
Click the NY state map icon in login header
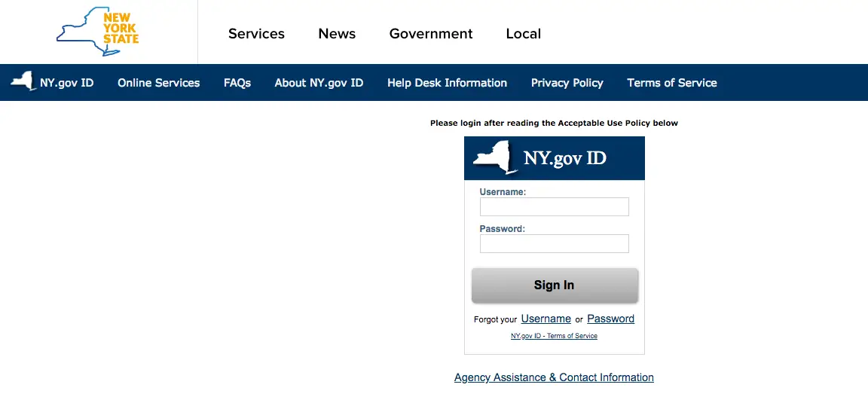click(x=496, y=157)
